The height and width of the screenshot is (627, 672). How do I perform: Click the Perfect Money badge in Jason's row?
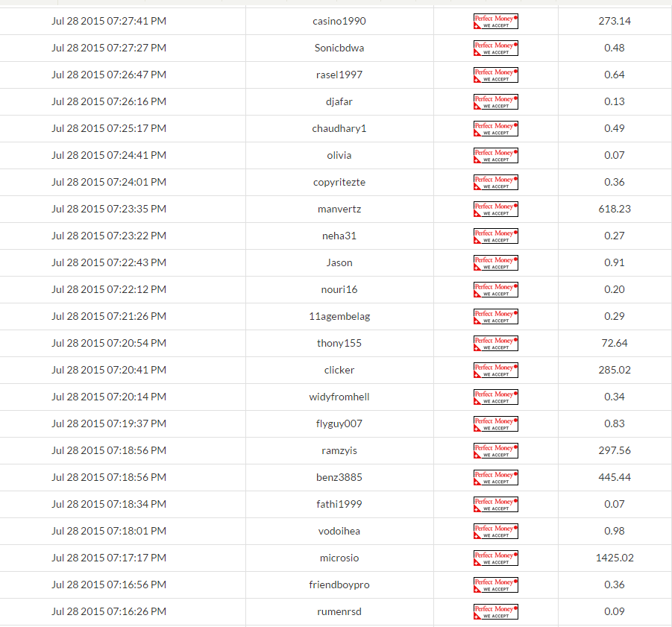[x=495, y=262]
